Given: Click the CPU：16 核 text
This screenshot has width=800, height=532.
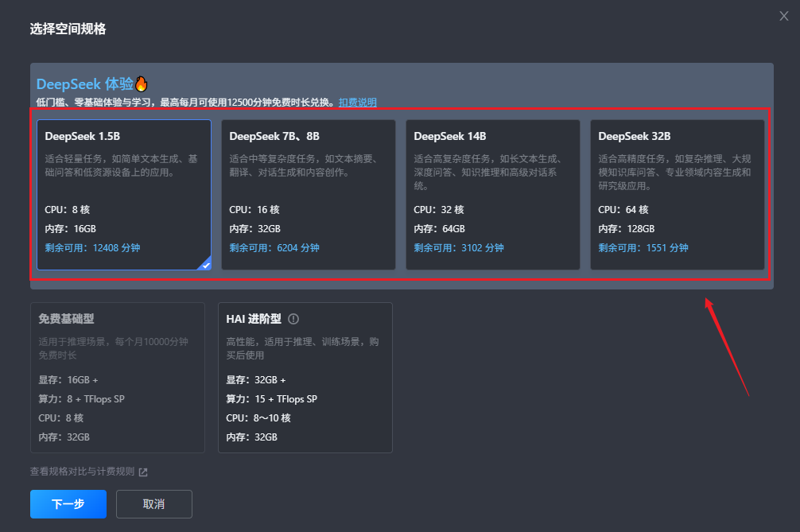Looking at the screenshot, I should click(x=254, y=210).
